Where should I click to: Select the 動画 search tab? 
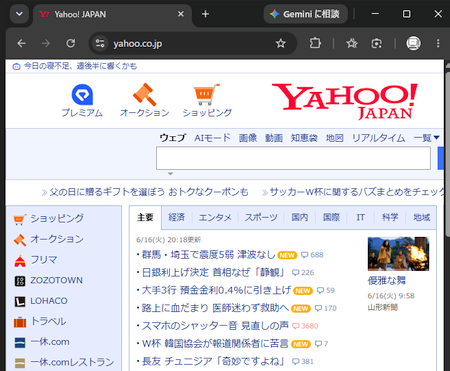(x=274, y=138)
